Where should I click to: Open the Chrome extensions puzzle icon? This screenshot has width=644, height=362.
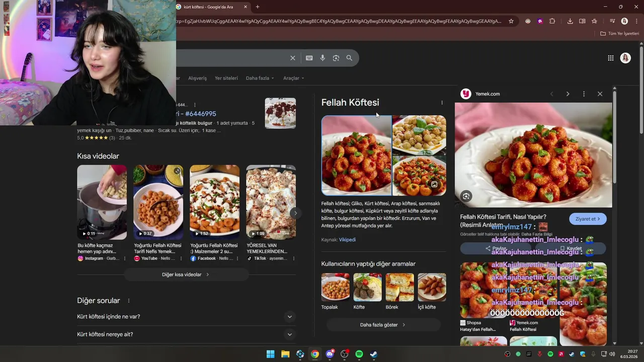[552, 21]
